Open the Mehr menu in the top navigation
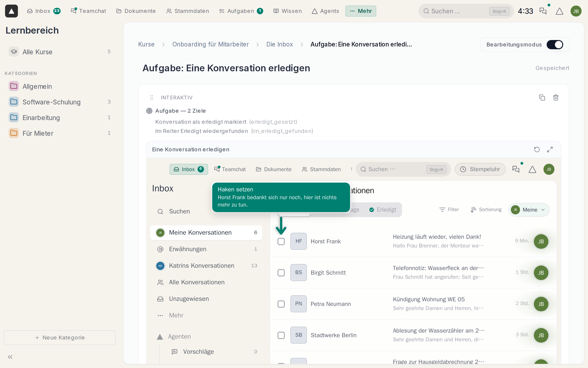Viewport: 588px width, 368px height. 361,11
